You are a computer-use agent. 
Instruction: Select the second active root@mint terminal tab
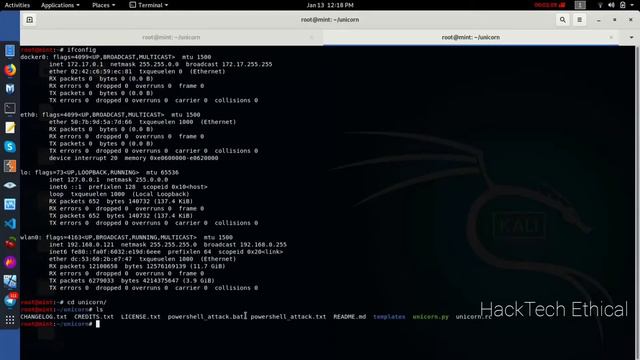point(470,37)
